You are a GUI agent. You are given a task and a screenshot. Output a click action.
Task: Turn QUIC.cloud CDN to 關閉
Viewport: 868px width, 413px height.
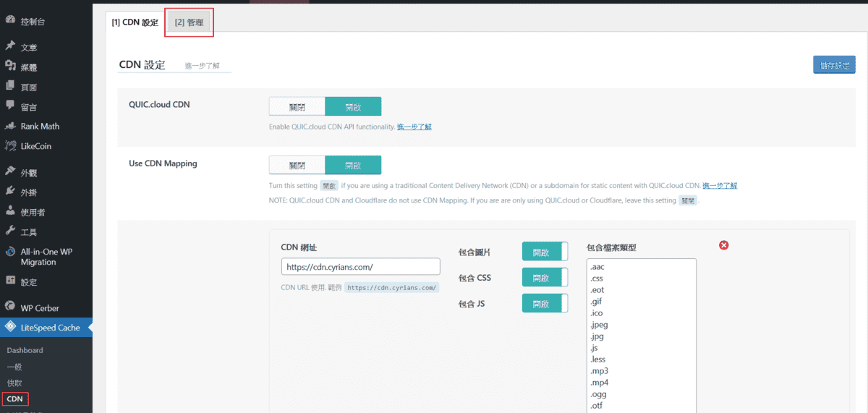pos(297,106)
